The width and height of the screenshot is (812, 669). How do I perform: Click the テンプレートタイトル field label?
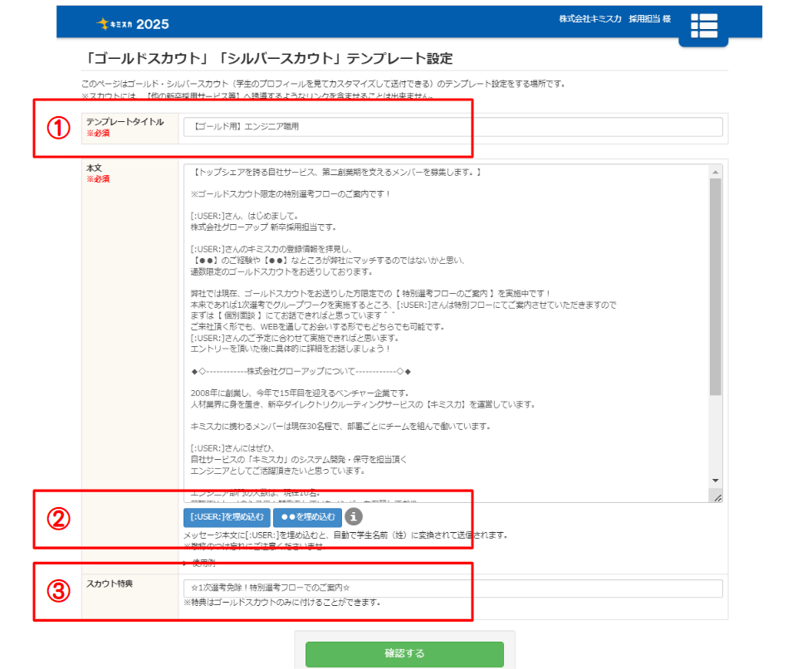pyautogui.click(x=125, y=122)
